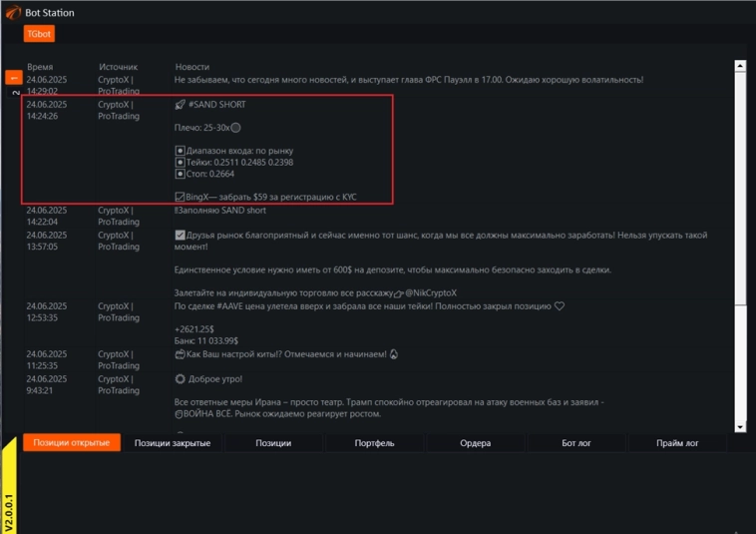
Task: Click the heart icon after закрыл позицию
Action: point(560,306)
